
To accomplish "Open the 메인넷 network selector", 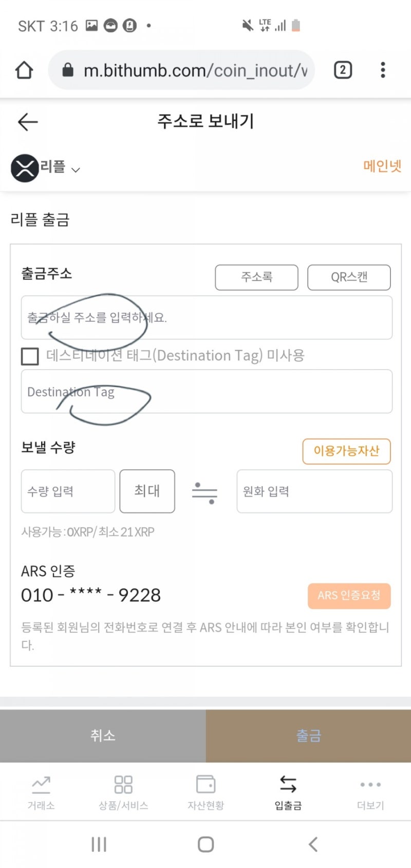I will 382,166.
